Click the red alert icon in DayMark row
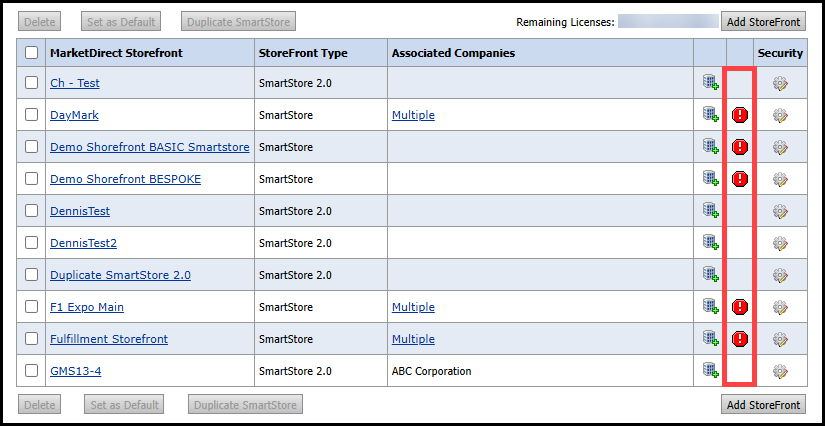The height and width of the screenshot is (426, 825). (740, 115)
